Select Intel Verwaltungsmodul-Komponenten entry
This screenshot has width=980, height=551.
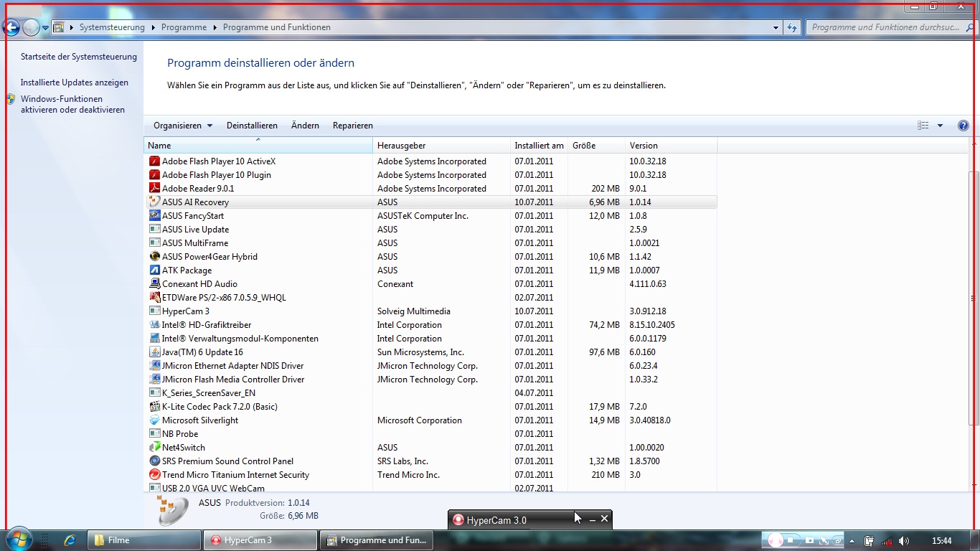coord(430,339)
